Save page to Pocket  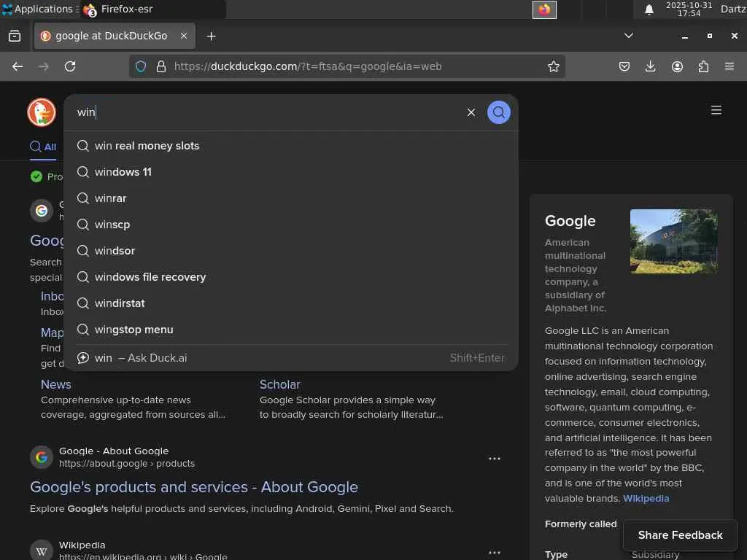pyautogui.click(x=624, y=66)
